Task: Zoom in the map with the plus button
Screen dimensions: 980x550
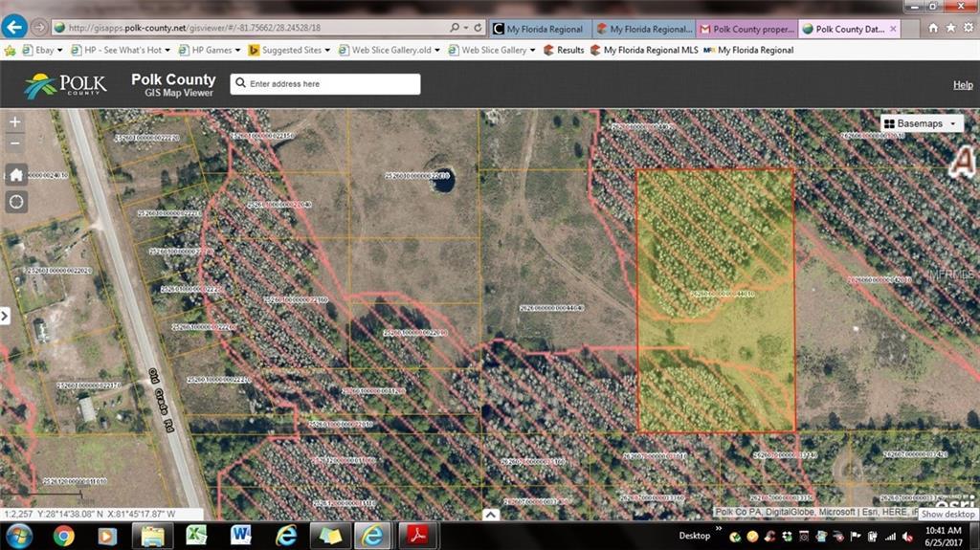Action: pos(15,121)
